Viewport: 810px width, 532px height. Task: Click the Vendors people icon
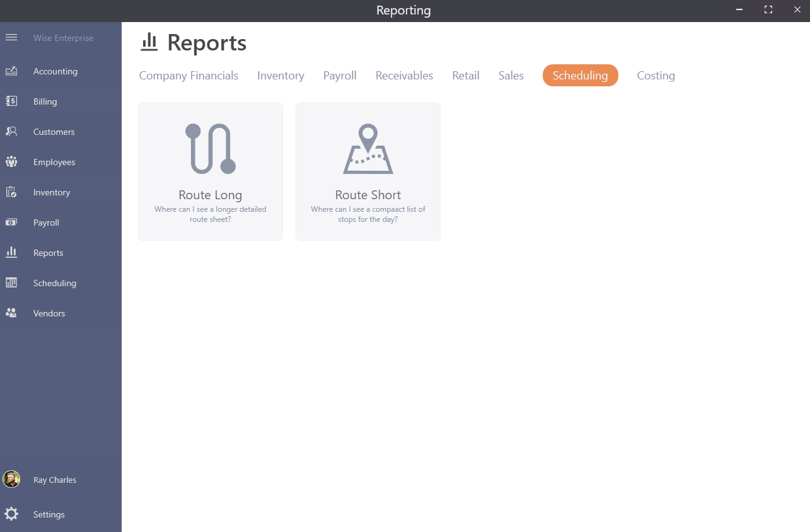(11, 313)
